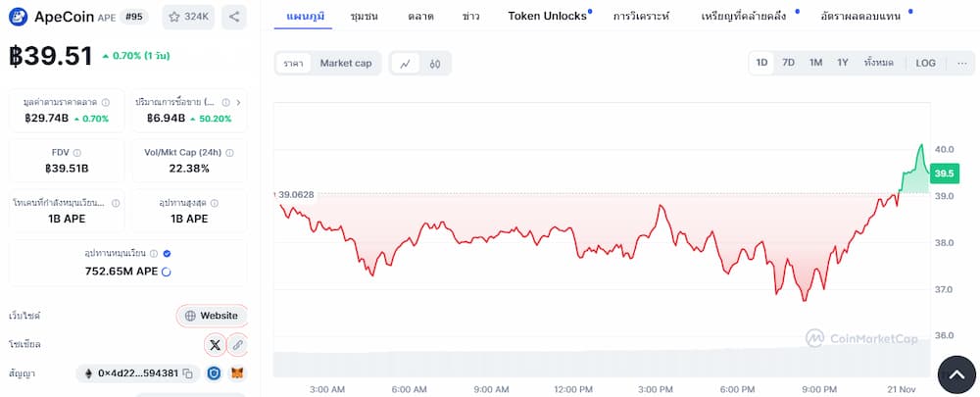The image size is (980, 397).
Task: Switch to candlestick chart view
Action: click(435, 63)
